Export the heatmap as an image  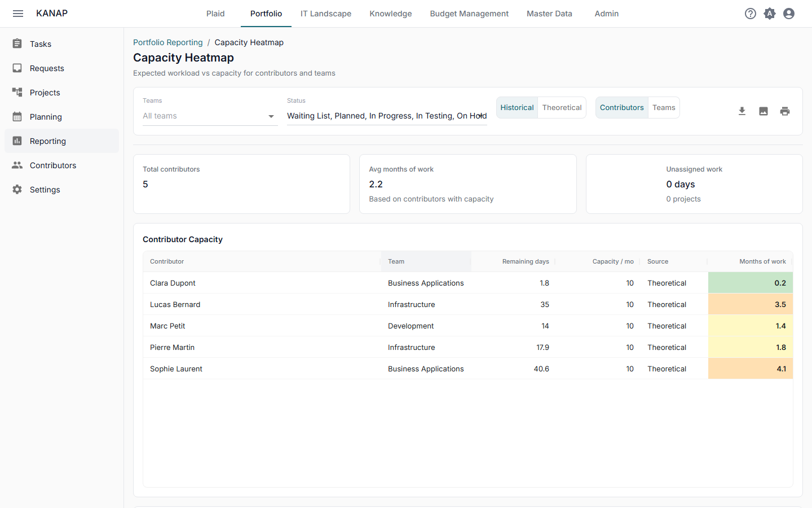point(764,111)
